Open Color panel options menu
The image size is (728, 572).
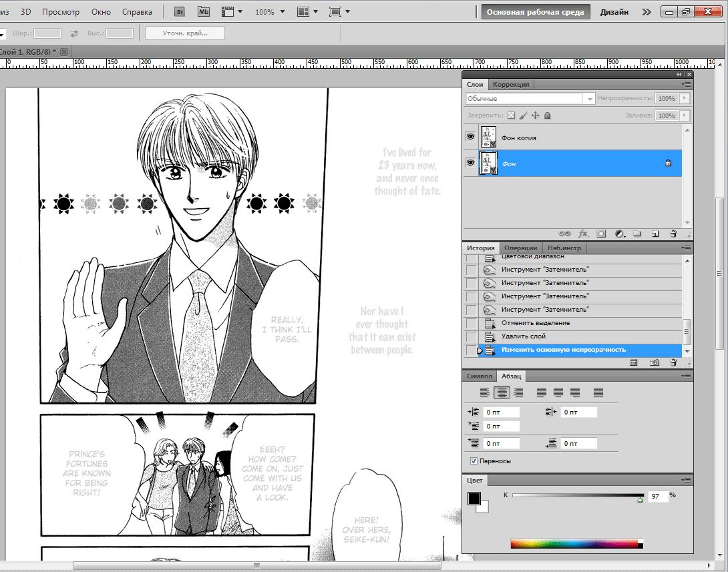click(x=686, y=480)
